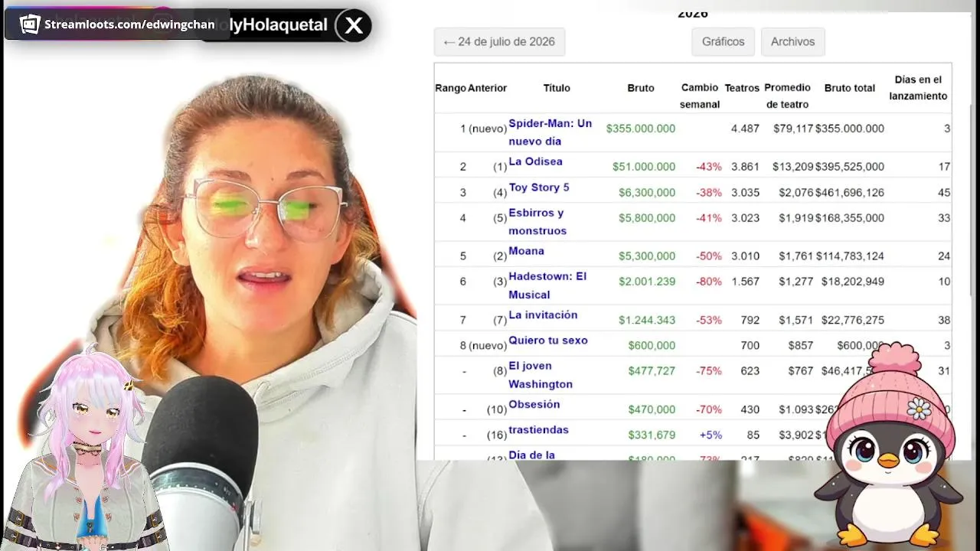Image resolution: width=980 pixels, height=551 pixels.
Task: Select El joven Washington gross $477,727
Action: (x=652, y=371)
